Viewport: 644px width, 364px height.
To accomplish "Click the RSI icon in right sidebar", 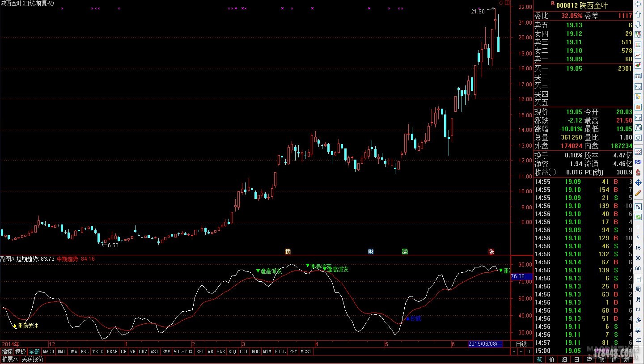I will pos(638,162).
